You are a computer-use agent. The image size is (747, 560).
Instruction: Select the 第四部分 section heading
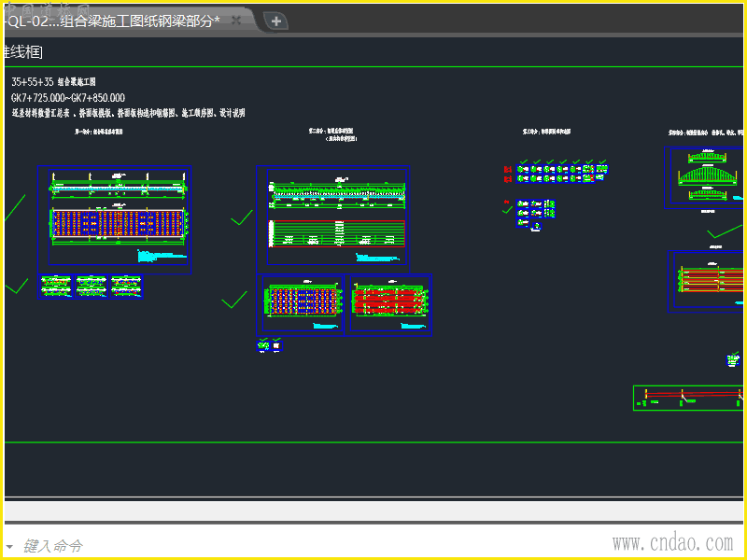tap(706, 133)
